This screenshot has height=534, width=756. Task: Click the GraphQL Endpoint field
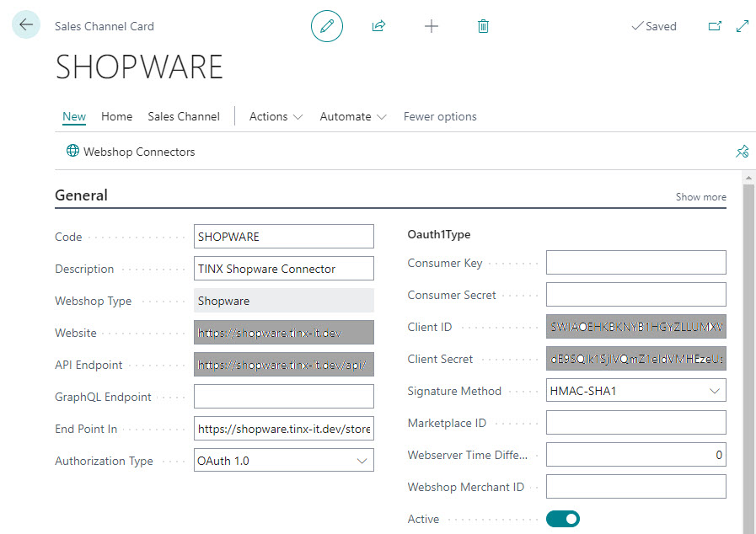pos(283,397)
